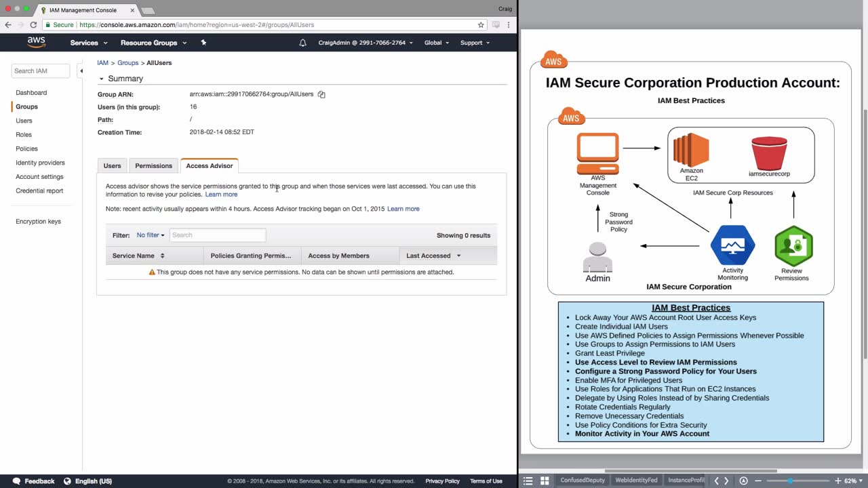Open the Global region dropdown
868x488 pixels.
tap(437, 43)
